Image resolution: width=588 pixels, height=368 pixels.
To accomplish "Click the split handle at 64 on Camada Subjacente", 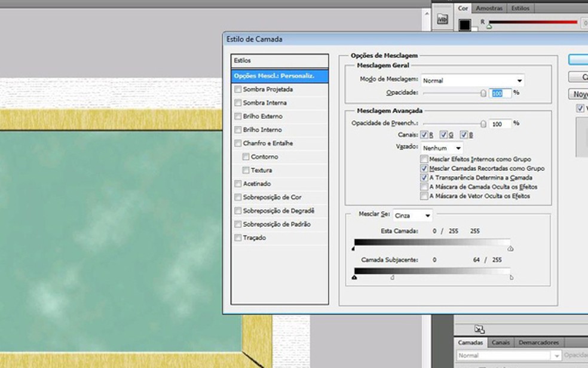I will click(393, 277).
